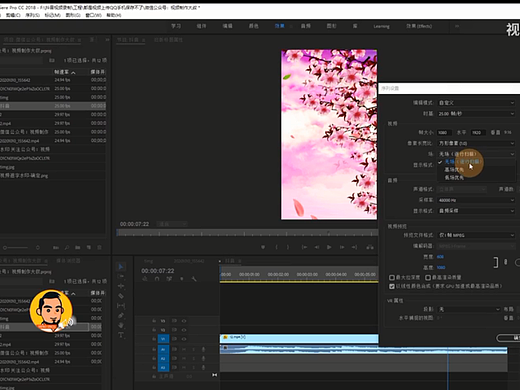This screenshot has height=390, width=520.
Task: Open the 预览文件格式 dropdown
Action: (476, 235)
